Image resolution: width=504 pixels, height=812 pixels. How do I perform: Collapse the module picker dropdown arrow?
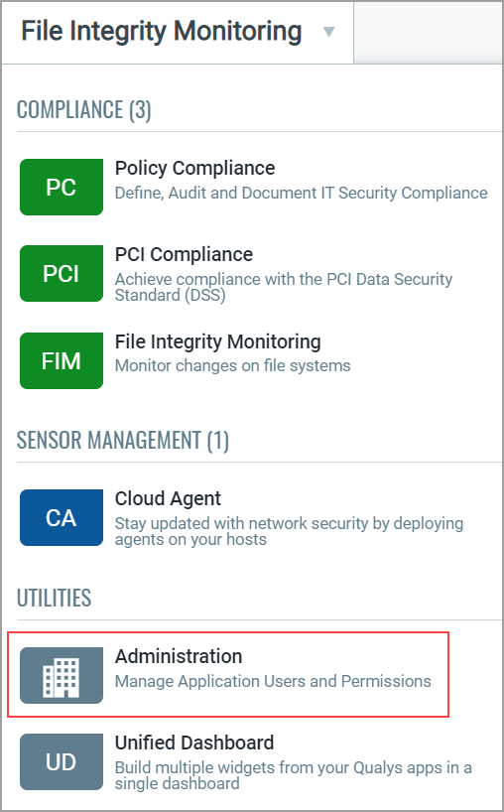(328, 32)
